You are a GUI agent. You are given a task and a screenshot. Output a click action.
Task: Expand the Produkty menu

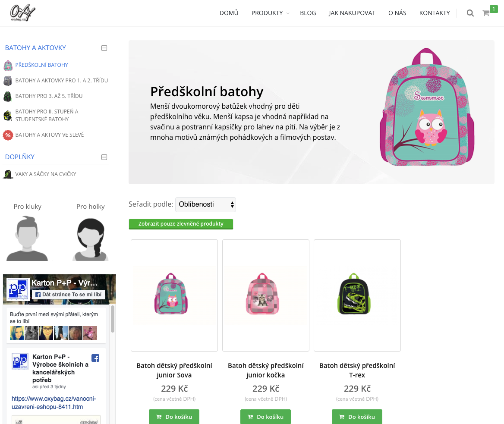[270, 13]
